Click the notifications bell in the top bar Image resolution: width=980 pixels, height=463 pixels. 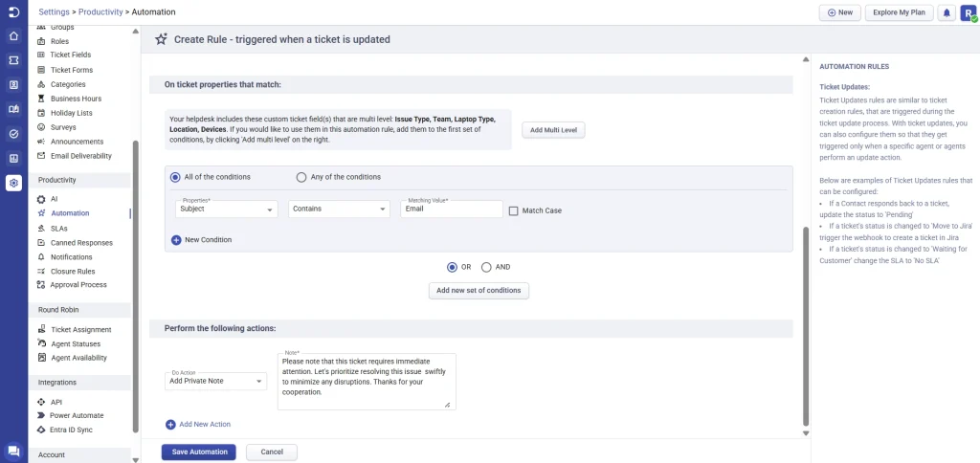tap(947, 12)
